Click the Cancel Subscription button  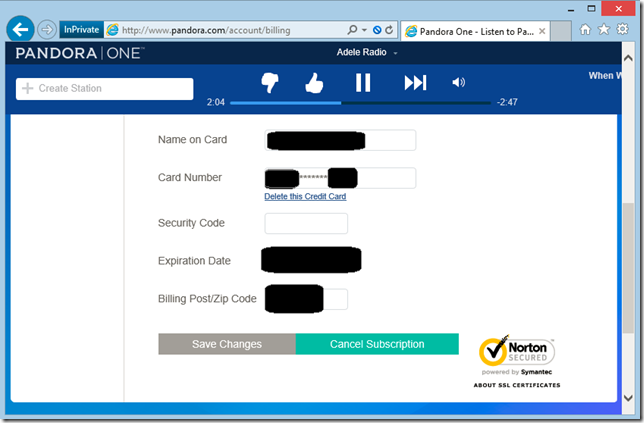pos(377,344)
